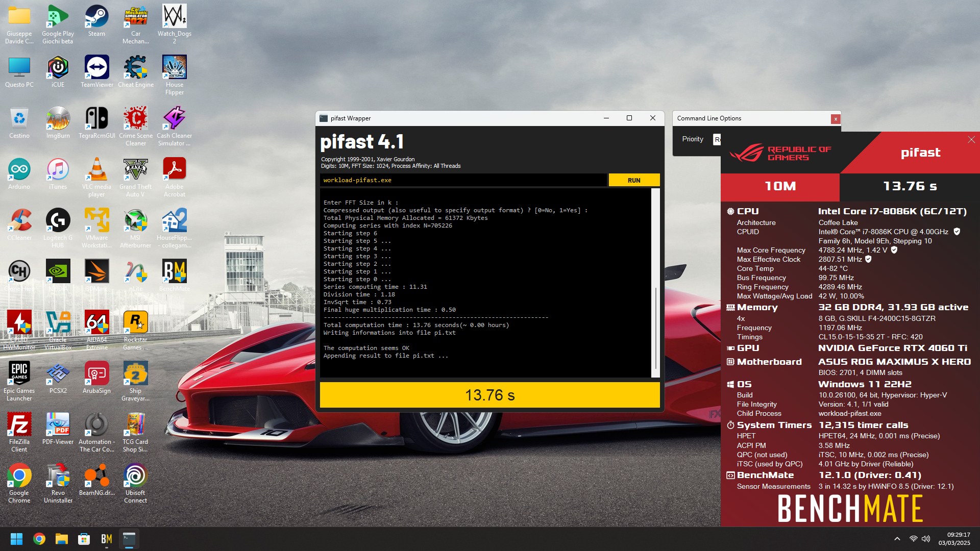Launch Arduino IDE icon
980x551 pixels.
19,174
